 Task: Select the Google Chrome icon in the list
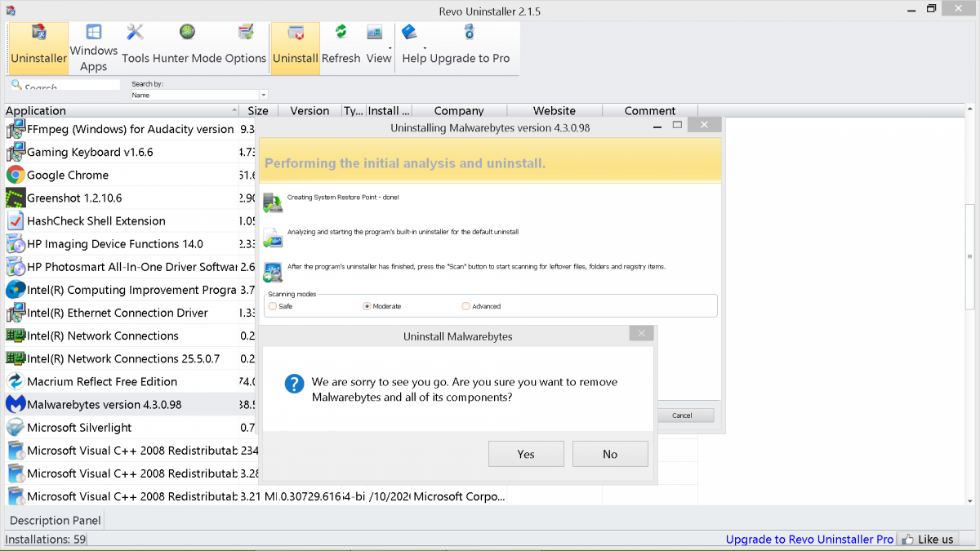16,175
